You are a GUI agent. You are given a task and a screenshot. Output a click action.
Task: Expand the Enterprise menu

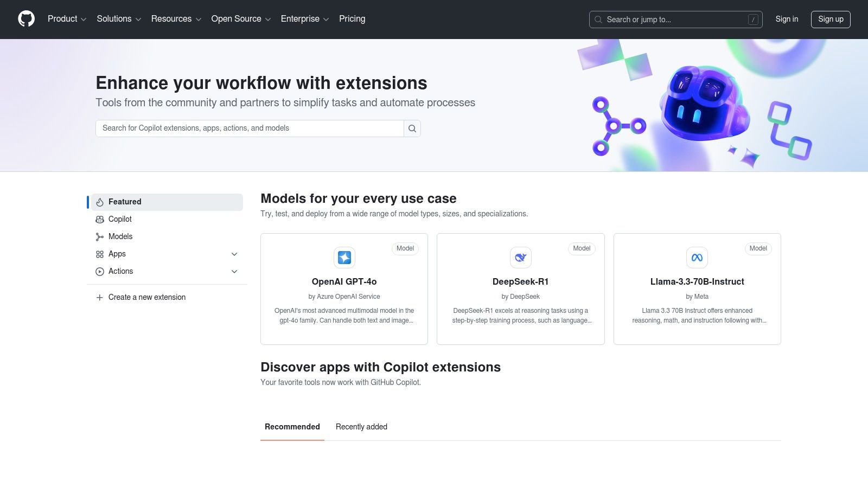[305, 19]
